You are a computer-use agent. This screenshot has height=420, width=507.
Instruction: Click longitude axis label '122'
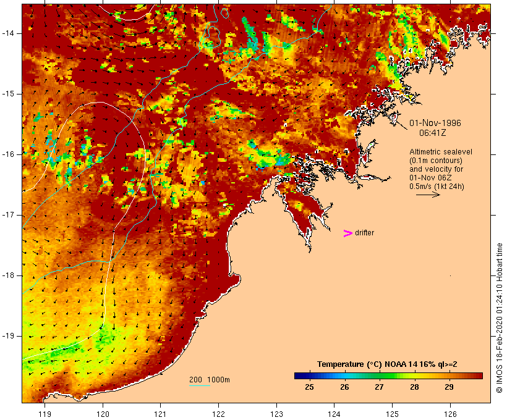point(219,414)
